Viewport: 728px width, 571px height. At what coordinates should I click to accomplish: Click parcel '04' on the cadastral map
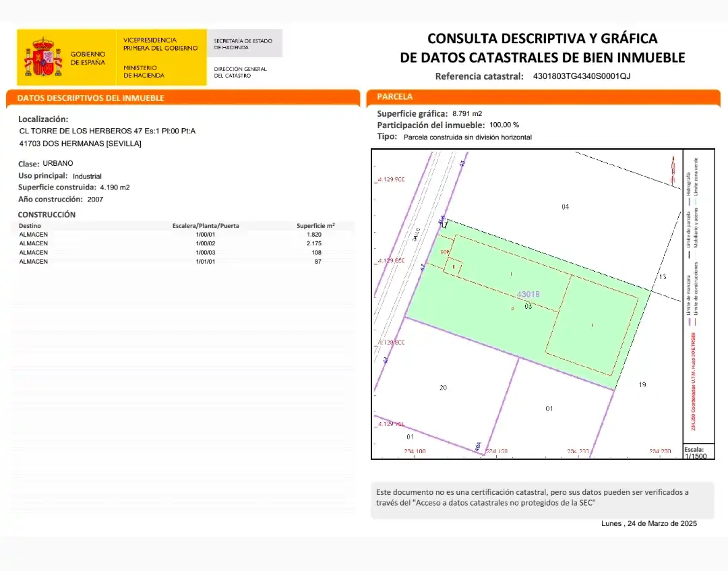coord(565,207)
